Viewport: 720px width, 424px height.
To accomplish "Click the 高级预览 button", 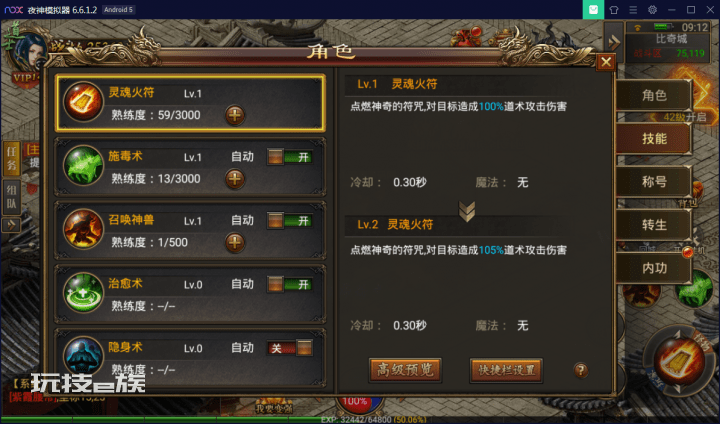I will click(x=405, y=370).
